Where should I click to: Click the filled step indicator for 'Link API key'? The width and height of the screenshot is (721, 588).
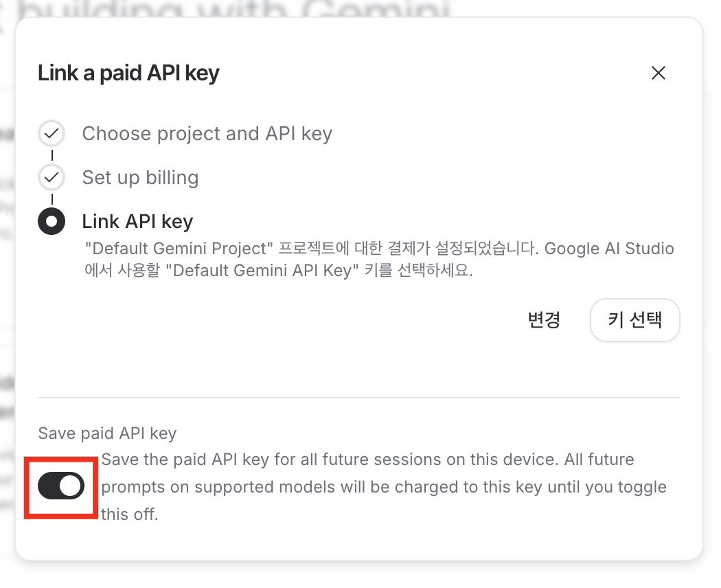[51, 221]
